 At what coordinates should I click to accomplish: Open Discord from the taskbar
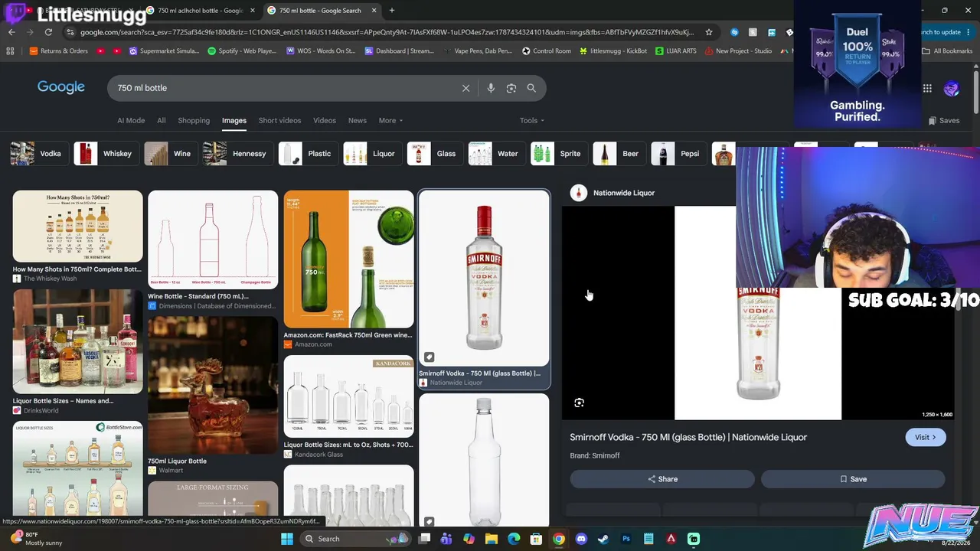click(x=581, y=539)
